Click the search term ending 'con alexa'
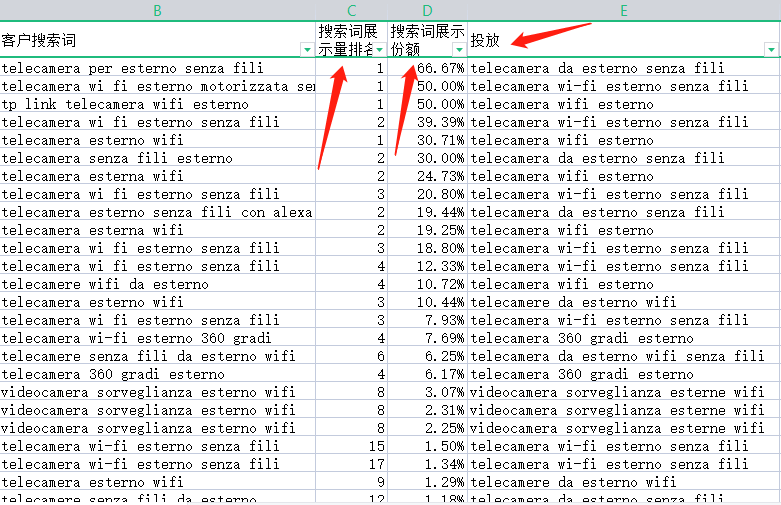 (157, 212)
